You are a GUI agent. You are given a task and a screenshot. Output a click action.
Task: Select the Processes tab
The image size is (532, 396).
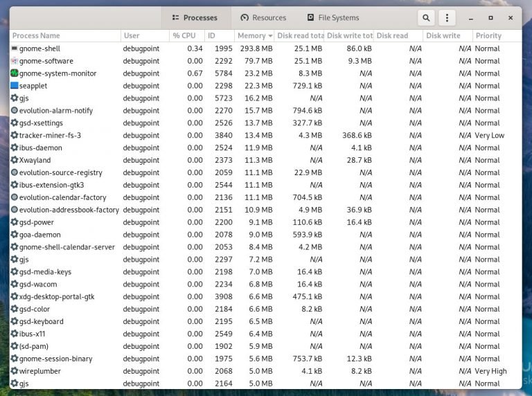tap(194, 18)
